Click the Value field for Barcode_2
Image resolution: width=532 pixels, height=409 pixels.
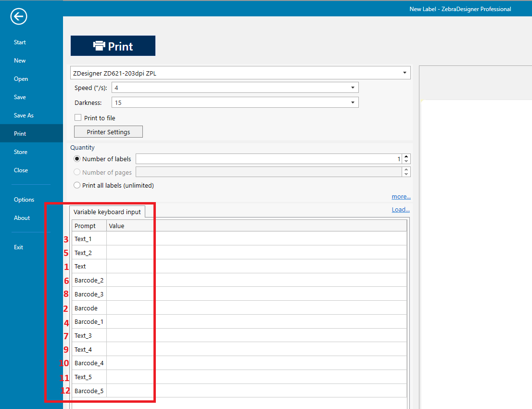coord(256,280)
